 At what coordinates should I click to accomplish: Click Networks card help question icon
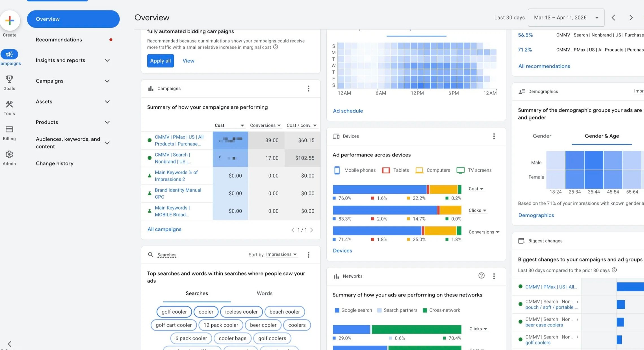(481, 276)
